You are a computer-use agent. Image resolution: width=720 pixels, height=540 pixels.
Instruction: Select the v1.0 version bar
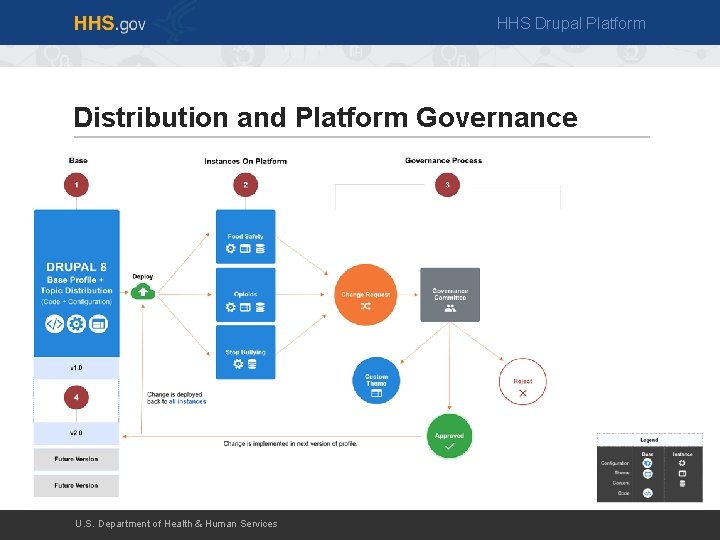coord(76,368)
